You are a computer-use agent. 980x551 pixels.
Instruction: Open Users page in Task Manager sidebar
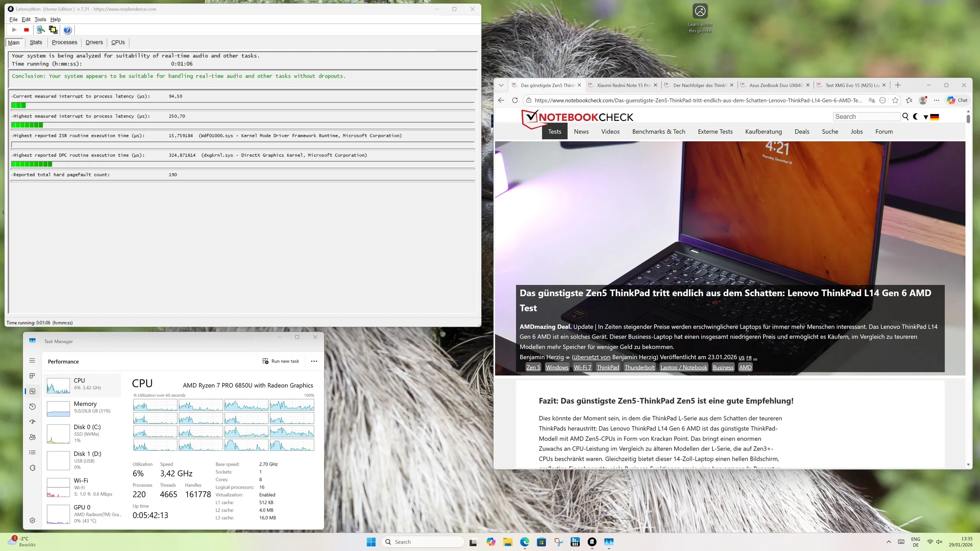[33, 437]
